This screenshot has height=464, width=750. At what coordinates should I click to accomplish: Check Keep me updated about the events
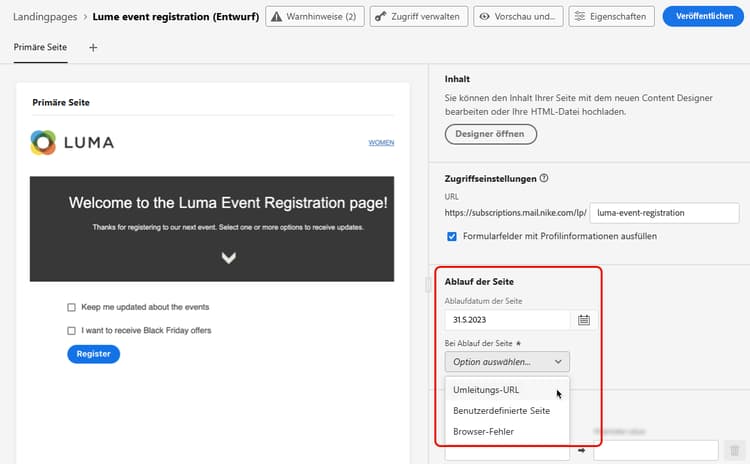click(x=71, y=307)
